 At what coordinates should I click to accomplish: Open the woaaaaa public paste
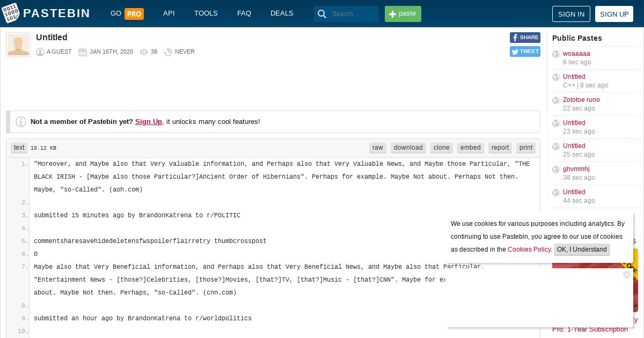coord(576,54)
